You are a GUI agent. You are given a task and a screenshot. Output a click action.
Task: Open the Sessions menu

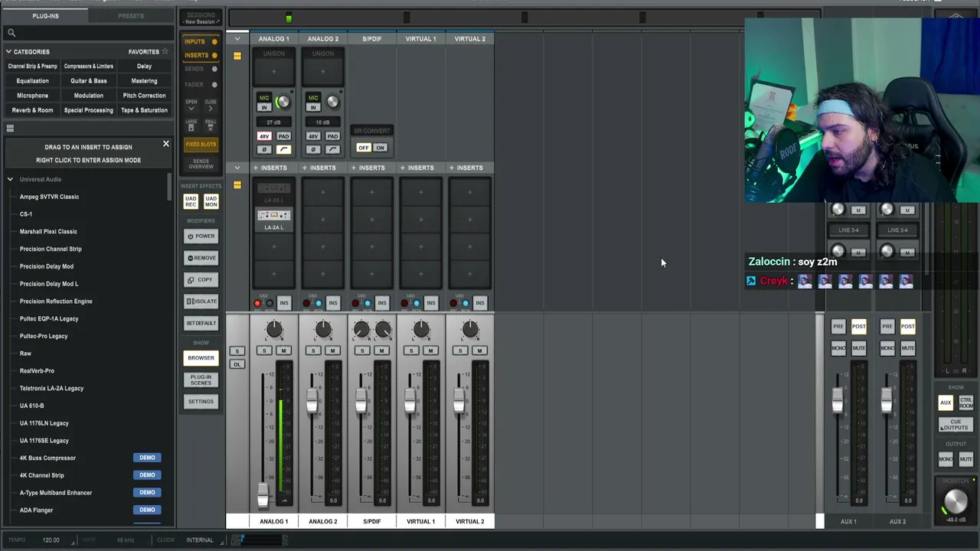(201, 18)
